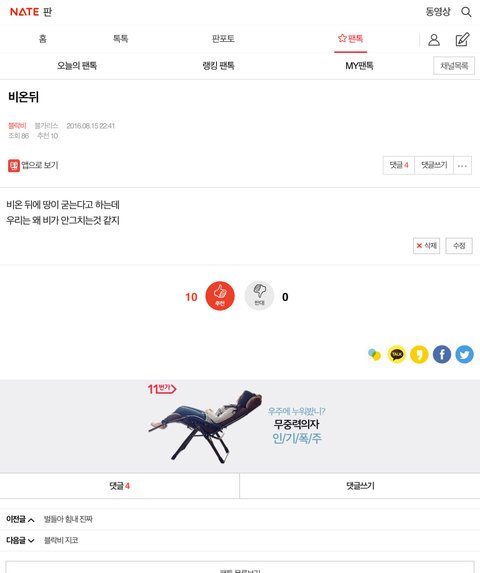Open the user profile icon
480x573 pixels.
point(434,39)
